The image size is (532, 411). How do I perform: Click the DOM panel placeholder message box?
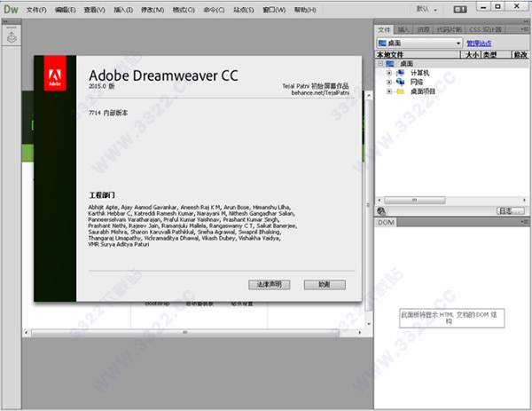tap(451, 318)
